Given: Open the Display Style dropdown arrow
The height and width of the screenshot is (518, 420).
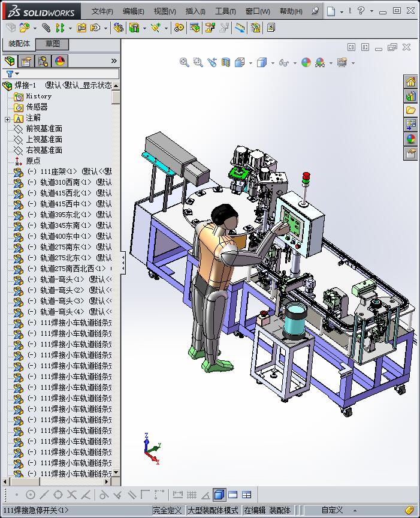Looking at the screenshot, I should (x=273, y=63).
